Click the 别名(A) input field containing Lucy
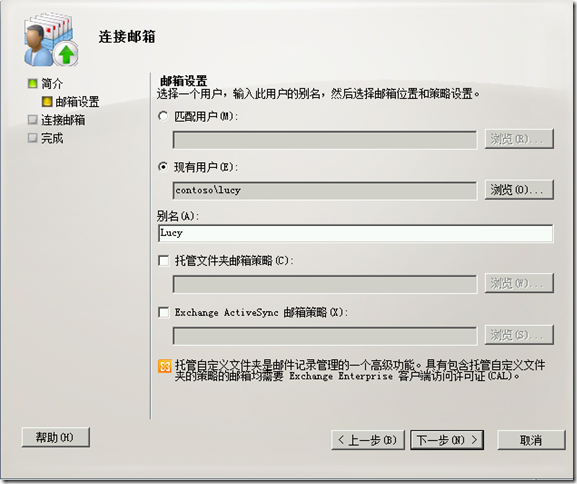577x484 pixels. coord(355,233)
